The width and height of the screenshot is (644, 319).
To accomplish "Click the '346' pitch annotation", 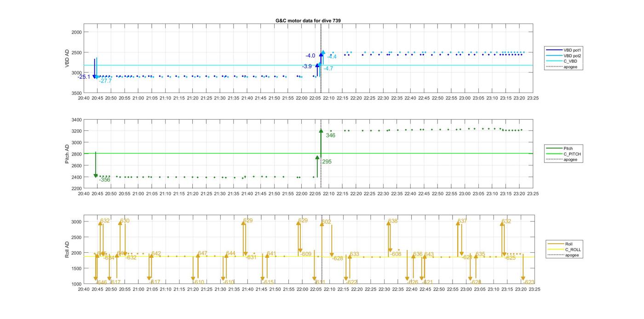I will pyautogui.click(x=331, y=136).
